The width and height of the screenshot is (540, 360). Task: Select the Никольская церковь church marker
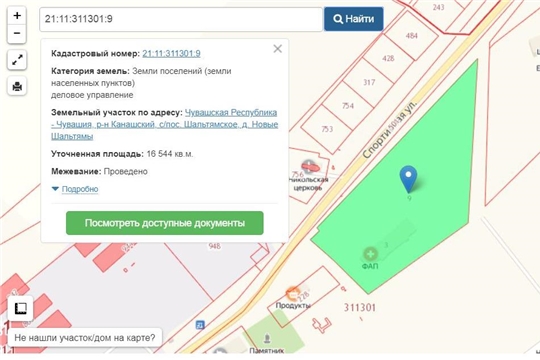tap(310, 167)
